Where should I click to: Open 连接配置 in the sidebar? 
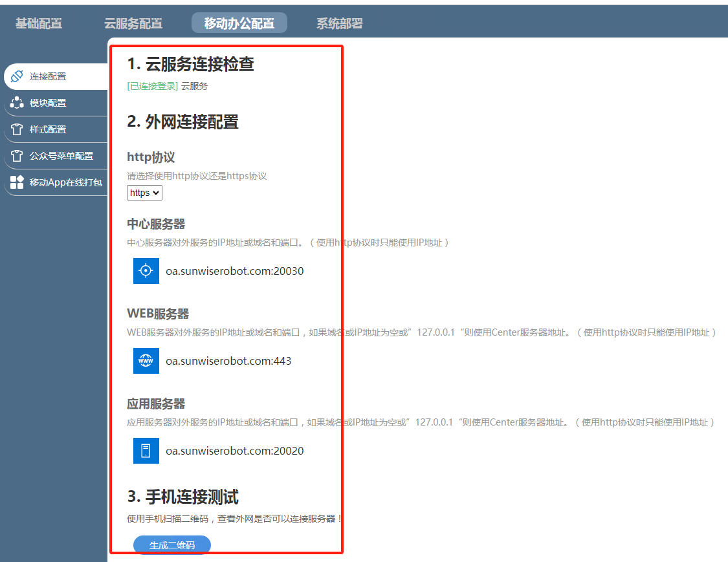tap(56, 76)
